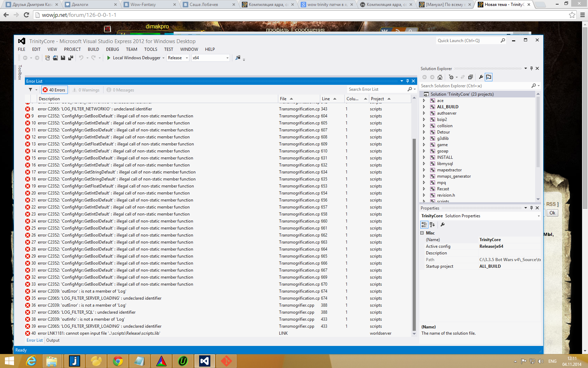Sort properties alphabetically with the A-Z icon

click(432, 225)
